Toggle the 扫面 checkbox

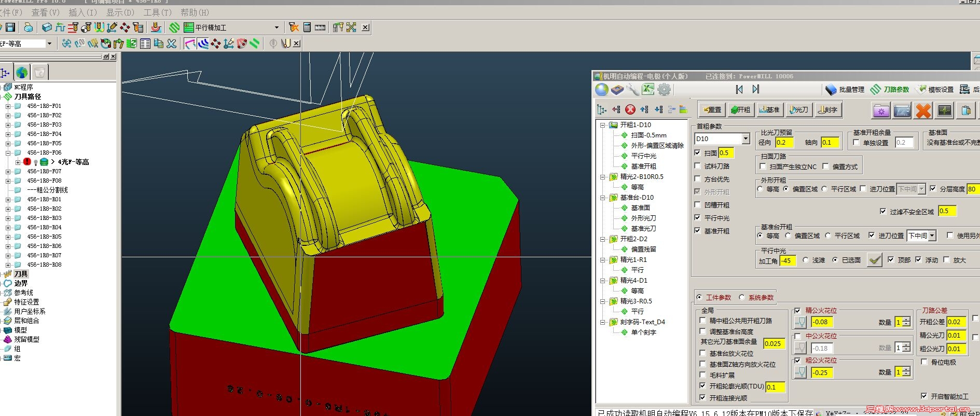coord(698,153)
